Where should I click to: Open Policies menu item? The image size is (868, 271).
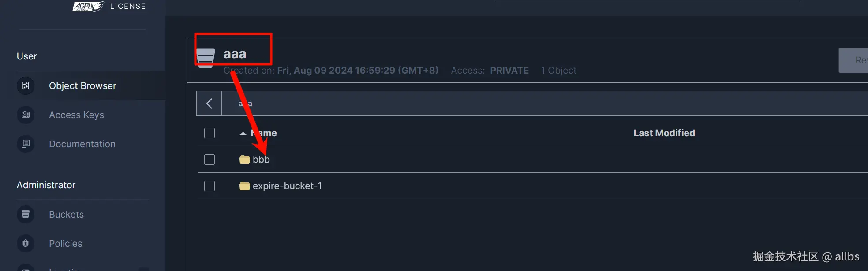pos(65,243)
